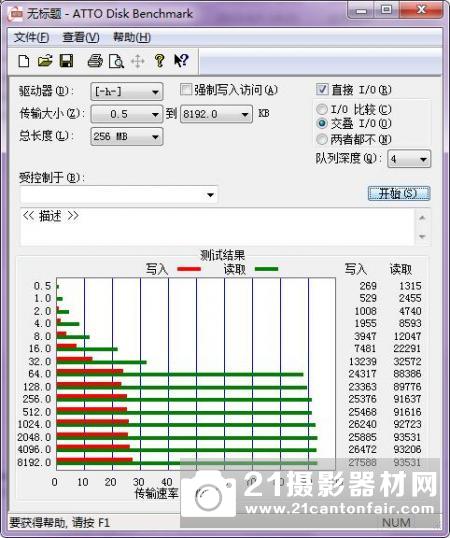Click the read value 88386
The height and width of the screenshot is (538, 450).
pyautogui.click(x=407, y=374)
